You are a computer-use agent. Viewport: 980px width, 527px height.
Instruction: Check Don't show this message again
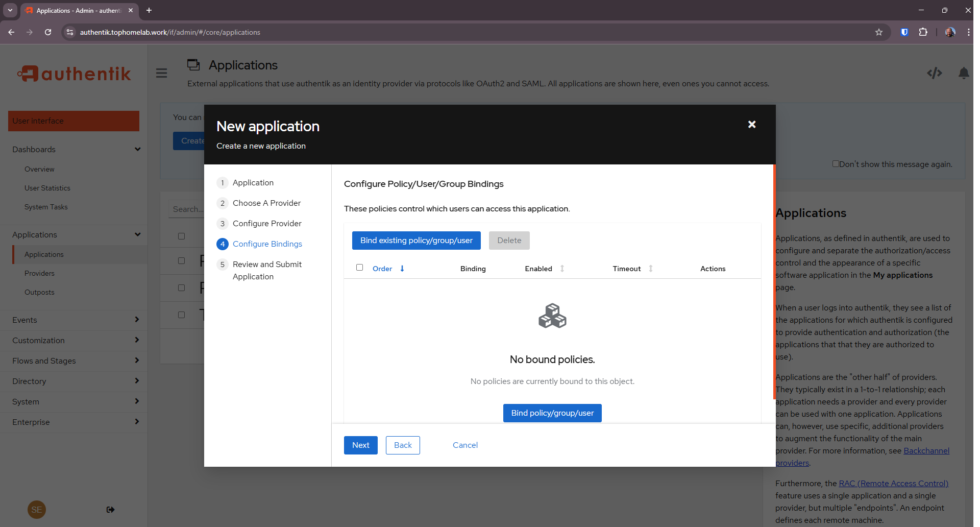pos(836,164)
